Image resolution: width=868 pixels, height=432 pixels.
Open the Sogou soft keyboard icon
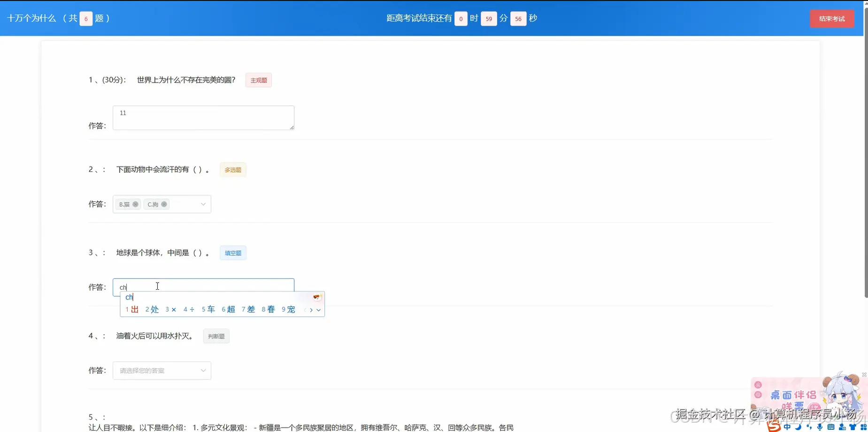click(831, 426)
